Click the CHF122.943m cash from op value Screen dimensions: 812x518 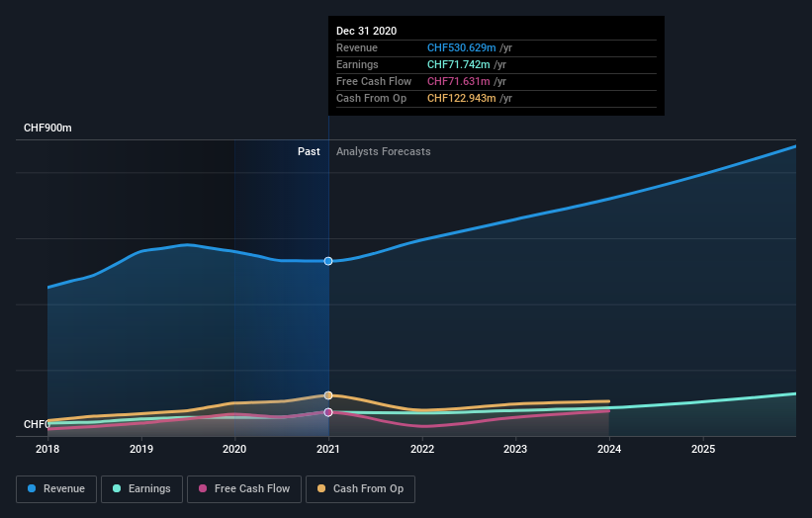point(462,98)
